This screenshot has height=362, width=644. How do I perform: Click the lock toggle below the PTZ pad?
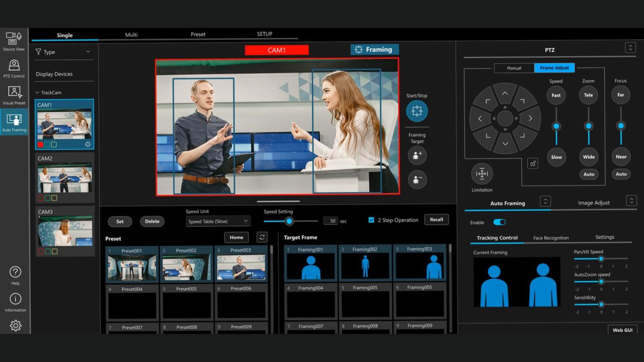pos(533,163)
